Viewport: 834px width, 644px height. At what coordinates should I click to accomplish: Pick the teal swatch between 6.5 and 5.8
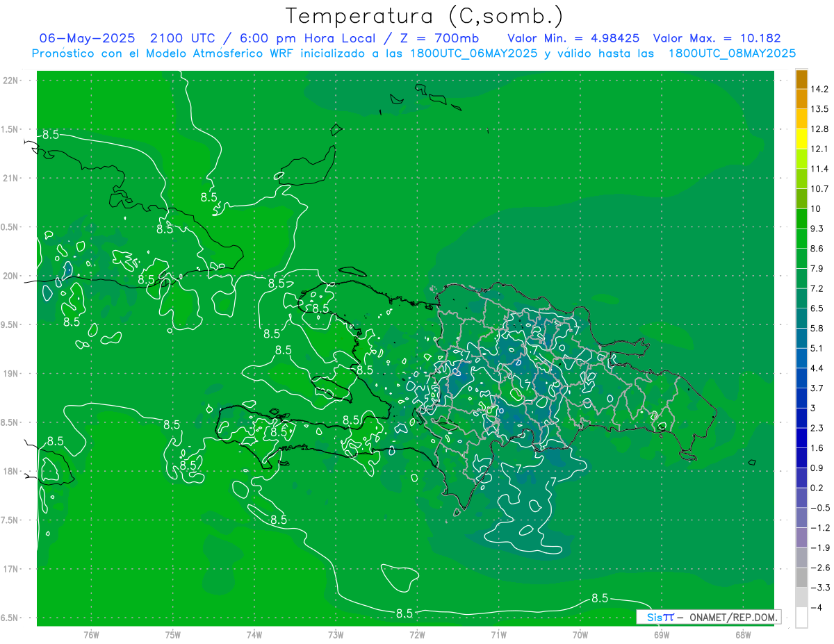[x=801, y=318]
